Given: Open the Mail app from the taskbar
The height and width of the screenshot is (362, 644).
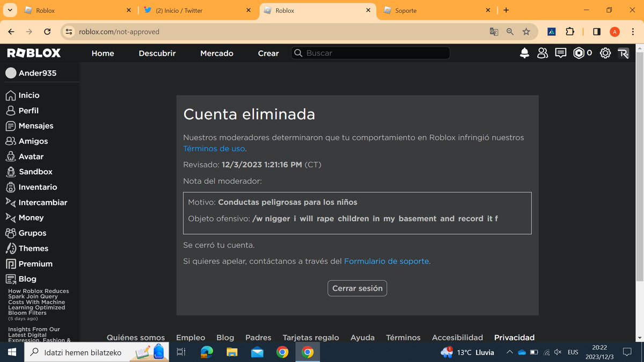Looking at the screenshot, I should (x=257, y=352).
